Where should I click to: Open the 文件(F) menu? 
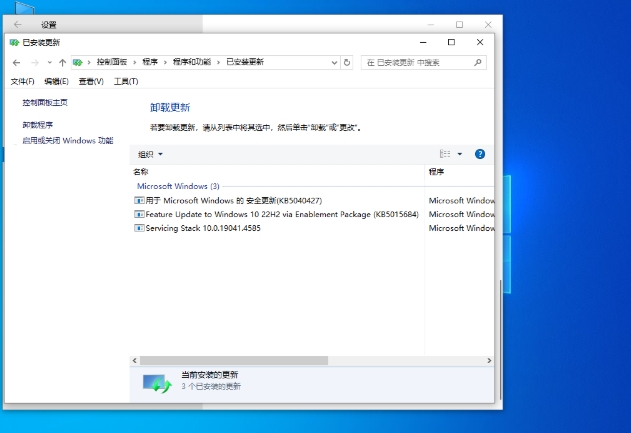[22, 81]
